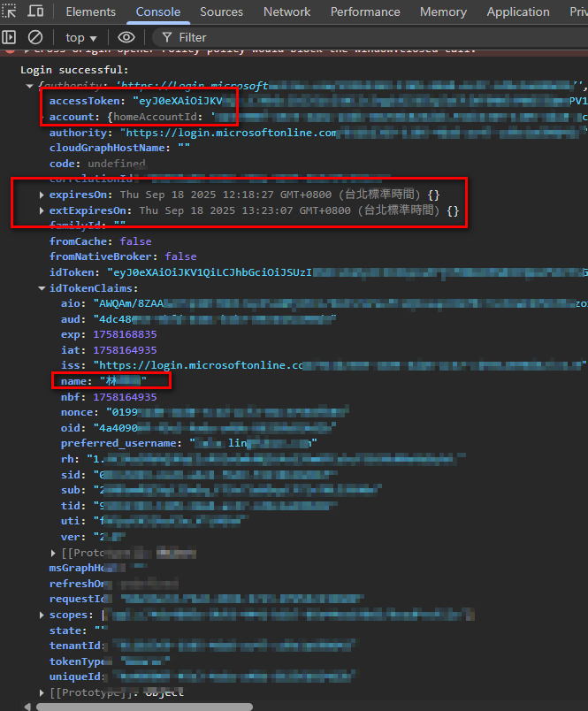
Task: Expand the scopes array
Action: pyautogui.click(x=42, y=615)
